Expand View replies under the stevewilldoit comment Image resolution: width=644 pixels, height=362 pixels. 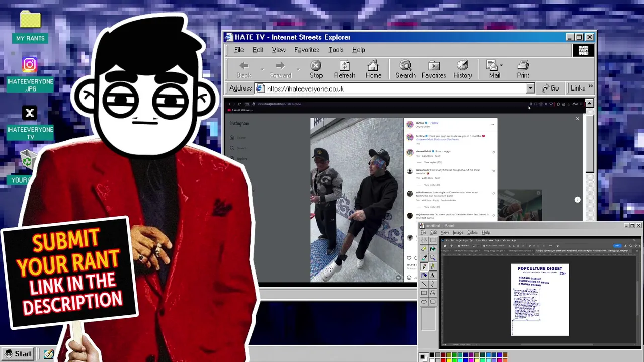pos(433,162)
